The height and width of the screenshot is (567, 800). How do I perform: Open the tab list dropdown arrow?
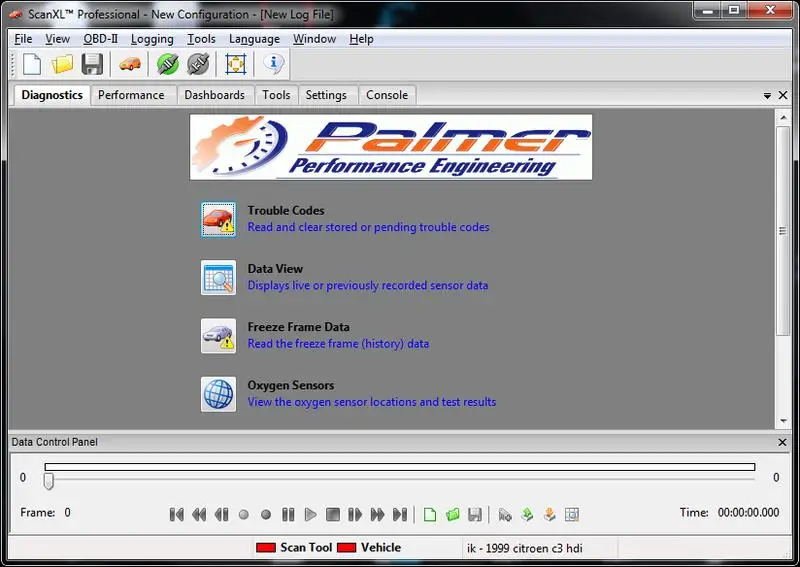click(767, 95)
